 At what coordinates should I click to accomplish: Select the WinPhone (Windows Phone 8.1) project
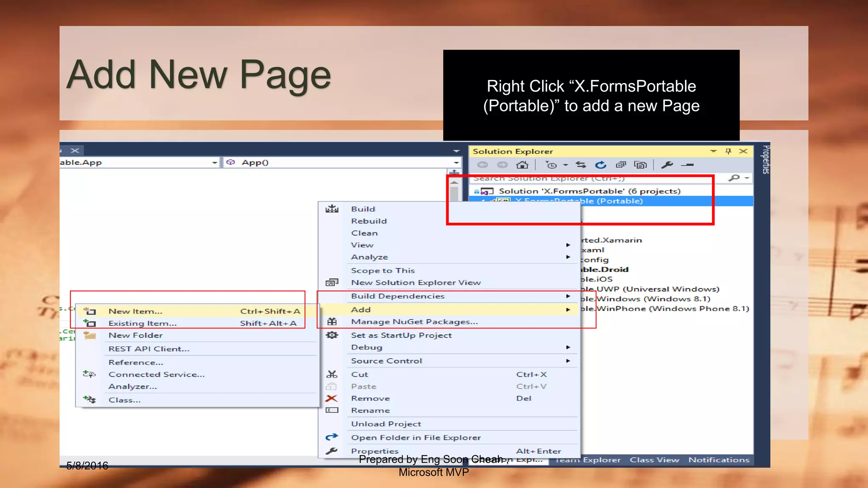click(665, 308)
